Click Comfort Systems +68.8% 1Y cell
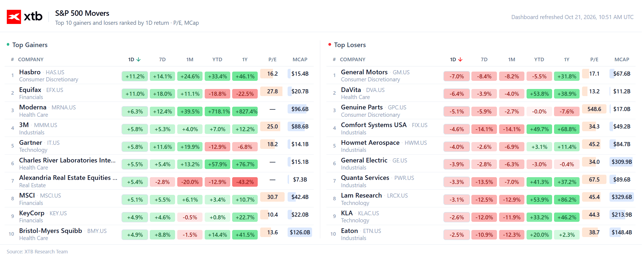This screenshot has height=255, width=644. (x=567, y=129)
